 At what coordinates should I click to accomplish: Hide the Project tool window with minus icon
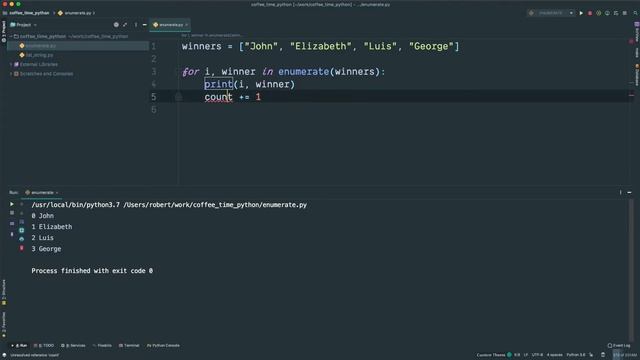144,25
